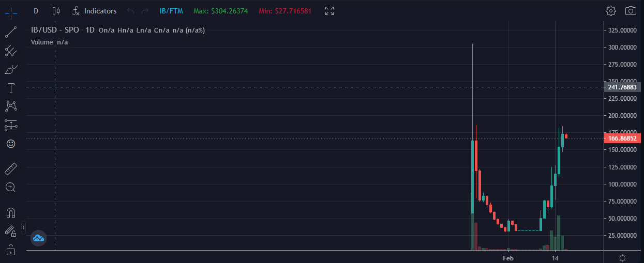Click the 14 date on time axis
The width and height of the screenshot is (644, 263).
(555, 258)
